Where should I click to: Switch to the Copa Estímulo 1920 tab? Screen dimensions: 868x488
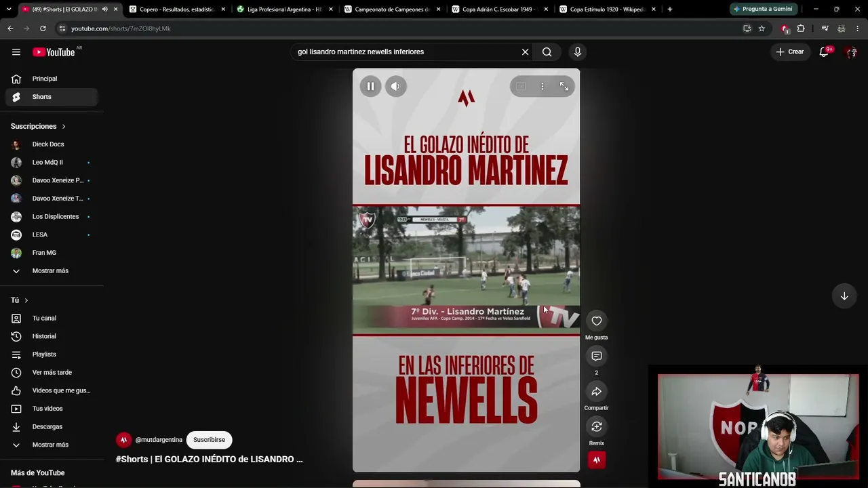coord(608,9)
